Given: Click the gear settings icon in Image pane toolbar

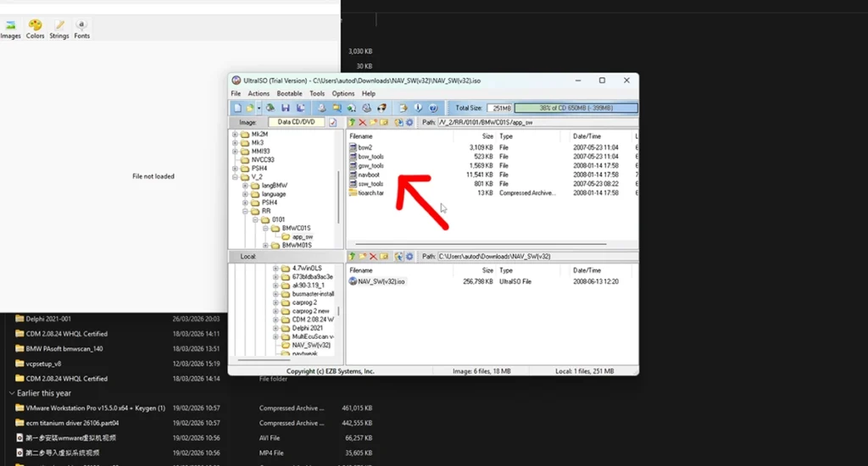Looking at the screenshot, I should pyautogui.click(x=409, y=122).
